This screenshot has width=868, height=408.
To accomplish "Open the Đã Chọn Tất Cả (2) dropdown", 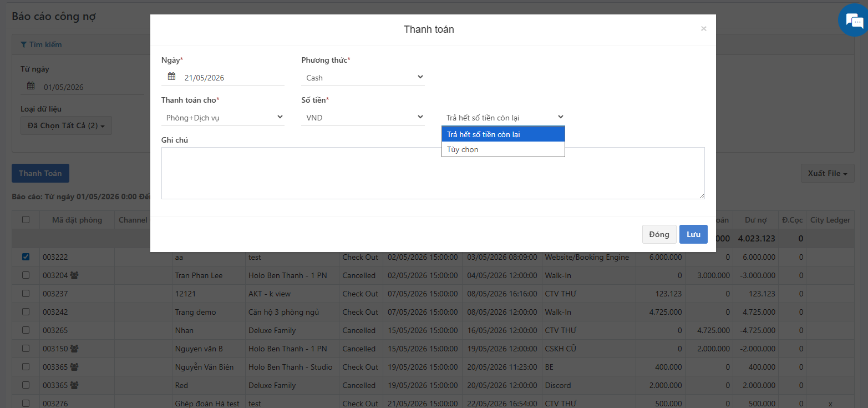I will tap(67, 125).
